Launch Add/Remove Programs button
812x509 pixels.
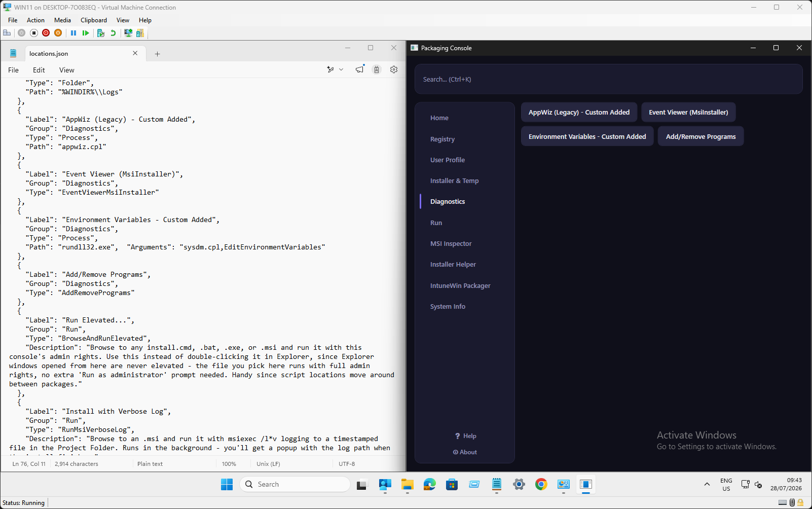tap(700, 136)
